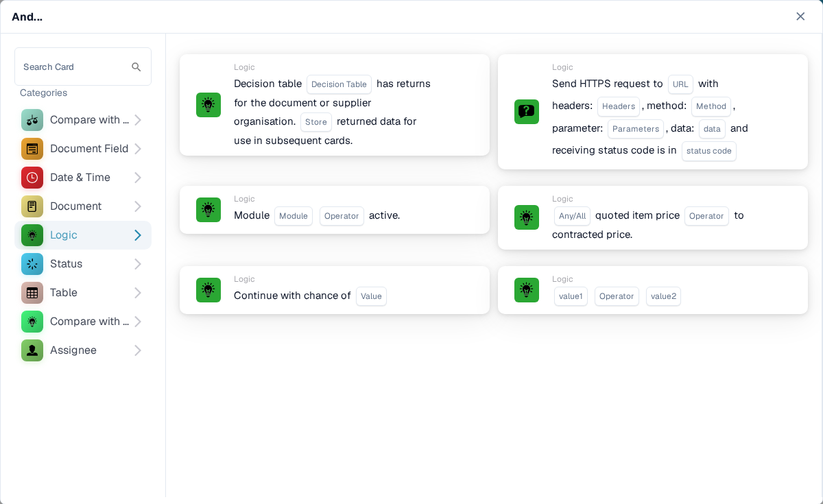
Task: Click the quoted item price card's icon
Action: (x=527, y=217)
